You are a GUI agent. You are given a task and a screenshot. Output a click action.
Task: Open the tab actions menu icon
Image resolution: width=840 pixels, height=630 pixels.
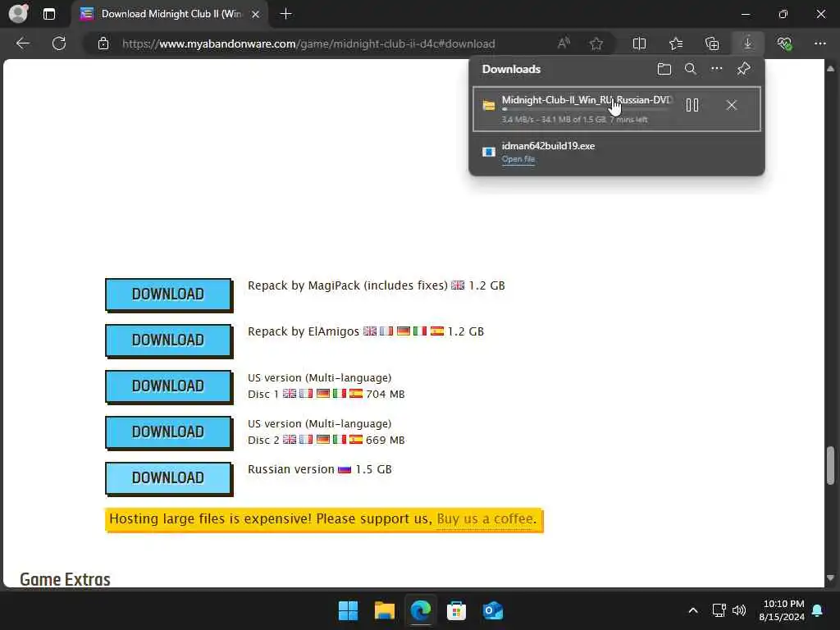(48, 14)
